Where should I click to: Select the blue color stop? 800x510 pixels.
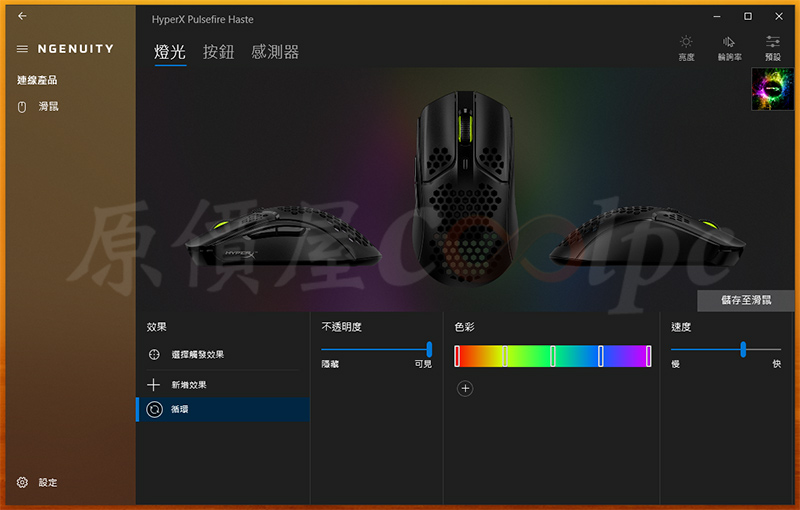pos(601,356)
